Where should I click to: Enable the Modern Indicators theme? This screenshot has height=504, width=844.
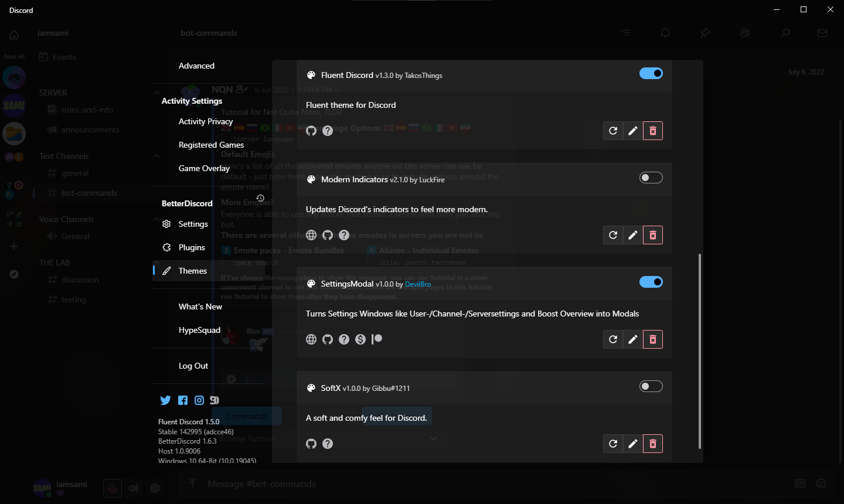pos(651,177)
